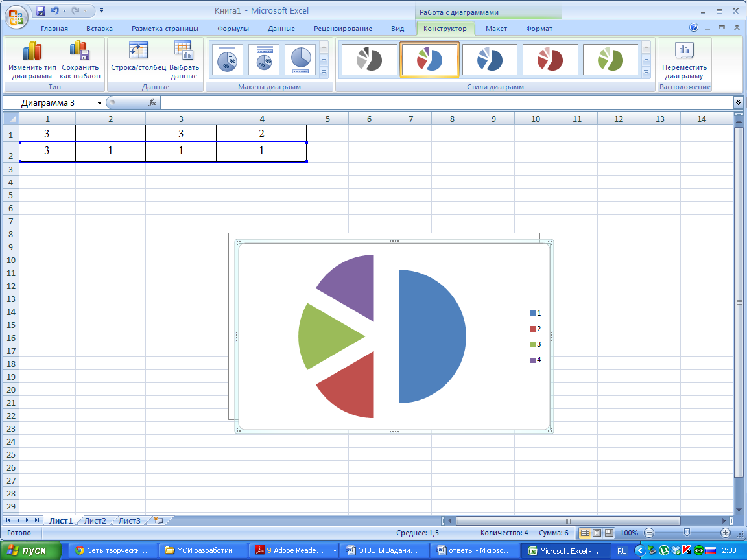Save the workbook via Quick Access
The height and width of the screenshot is (560, 747).
(41, 10)
